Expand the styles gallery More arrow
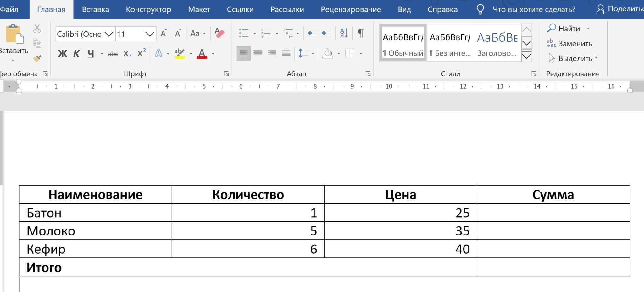Viewport: 644px width, 292px height. coord(527,57)
